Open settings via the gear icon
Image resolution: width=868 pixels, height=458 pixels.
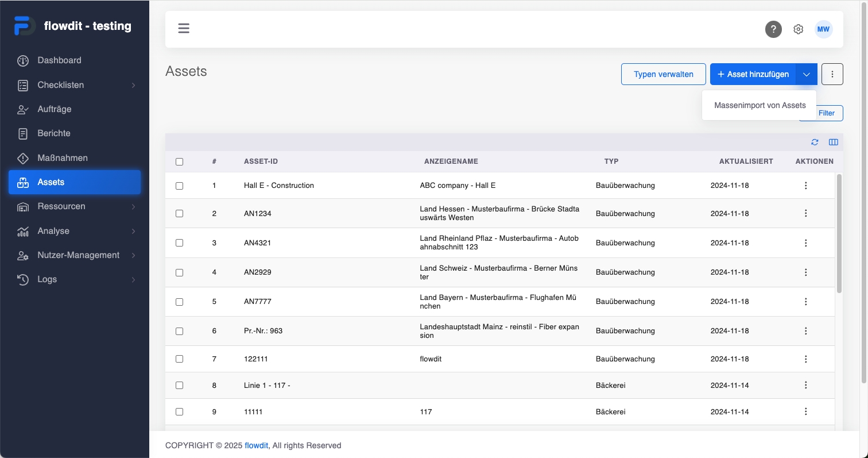point(799,29)
